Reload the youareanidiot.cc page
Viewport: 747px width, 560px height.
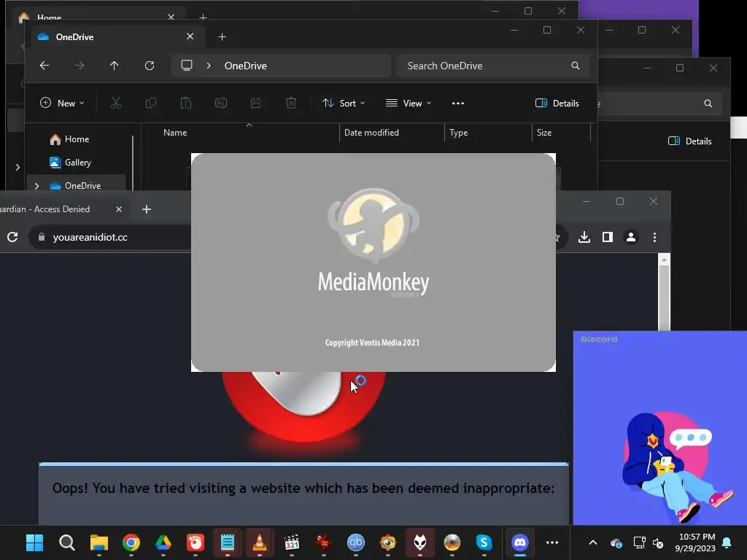coord(12,237)
